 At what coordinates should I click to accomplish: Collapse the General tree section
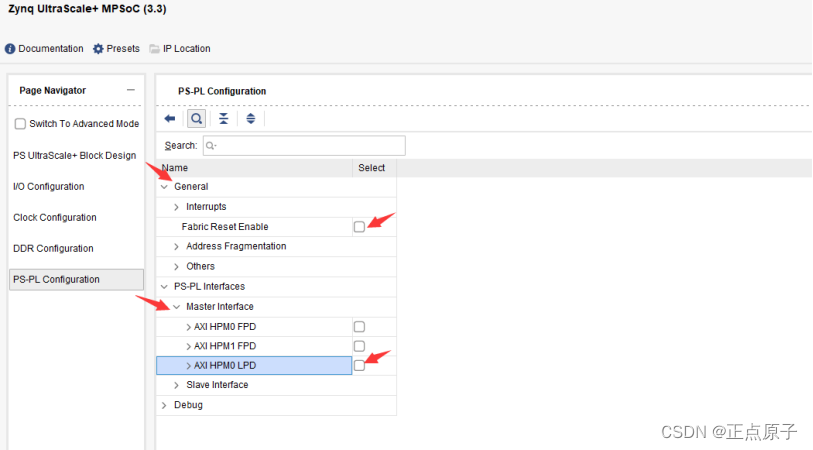tap(165, 187)
